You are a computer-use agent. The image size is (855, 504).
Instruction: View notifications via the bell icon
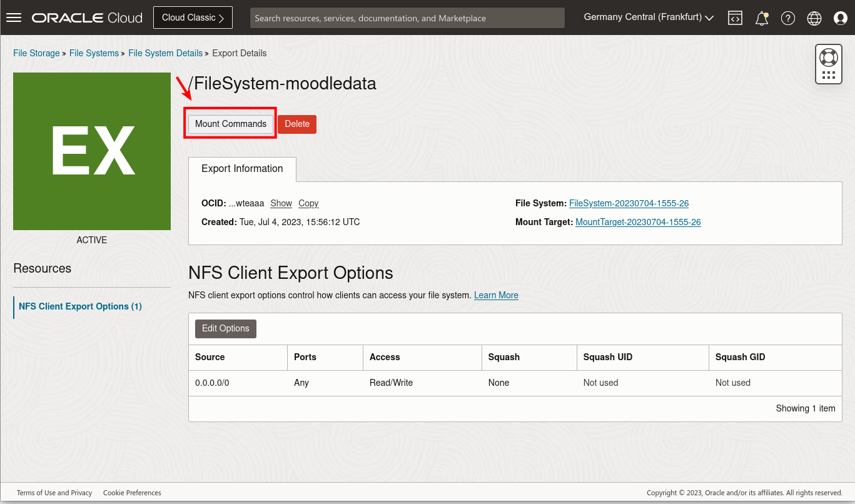761,18
